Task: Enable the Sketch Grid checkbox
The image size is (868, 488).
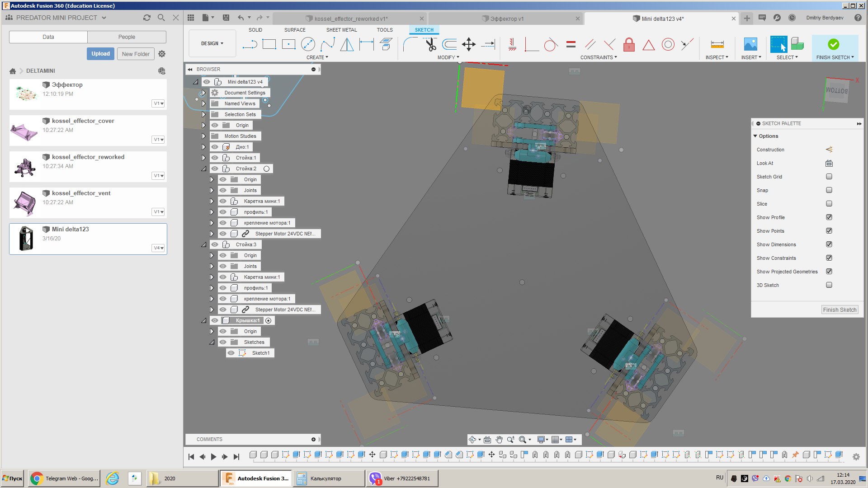Action: click(829, 177)
